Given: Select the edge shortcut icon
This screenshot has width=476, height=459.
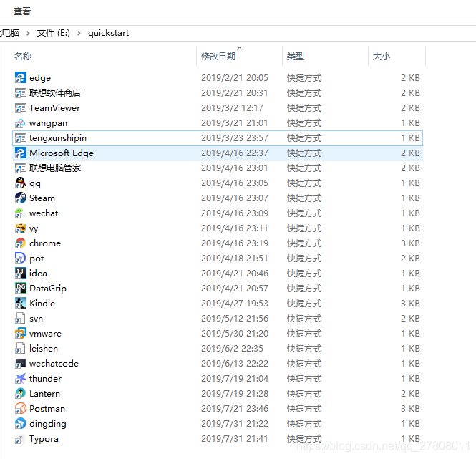Looking at the screenshot, I should [20, 77].
